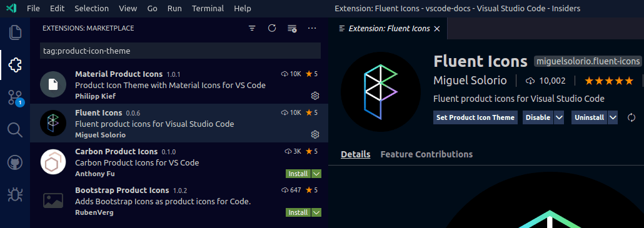Screen dimensions: 644x228
Task: Select Carbon Product Icons list entry title
Action: pos(116,151)
